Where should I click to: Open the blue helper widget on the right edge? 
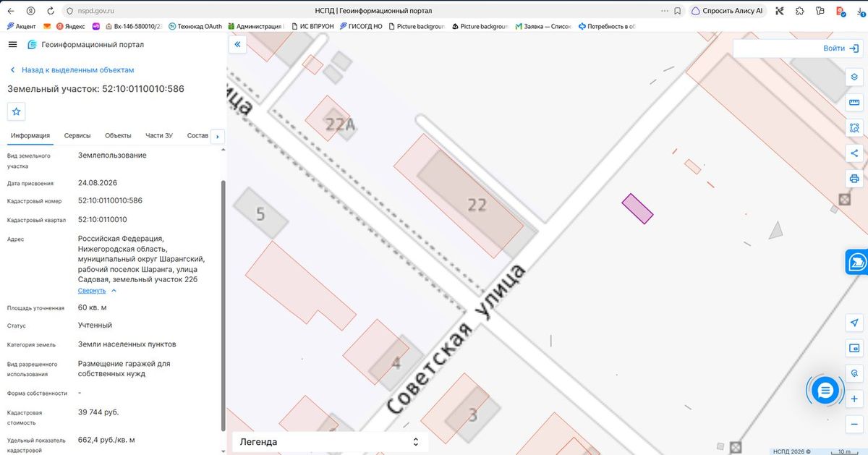tap(857, 262)
